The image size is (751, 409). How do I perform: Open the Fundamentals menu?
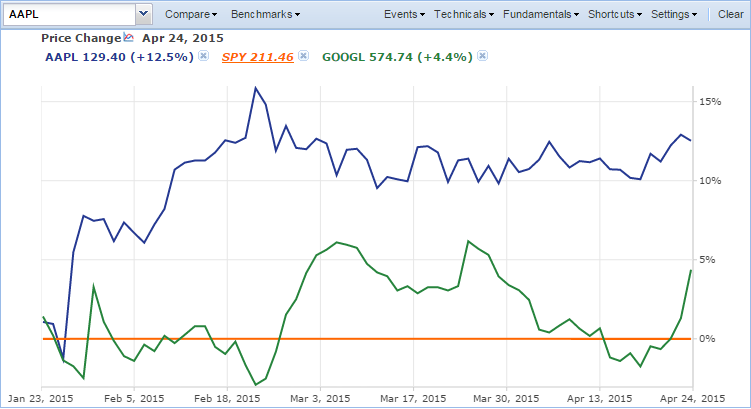click(541, 14)
